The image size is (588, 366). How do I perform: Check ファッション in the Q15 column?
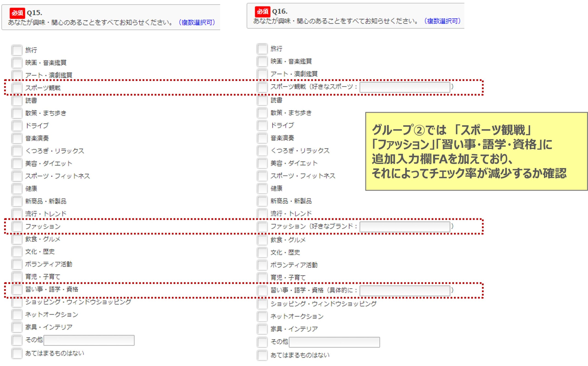(17, 226)
